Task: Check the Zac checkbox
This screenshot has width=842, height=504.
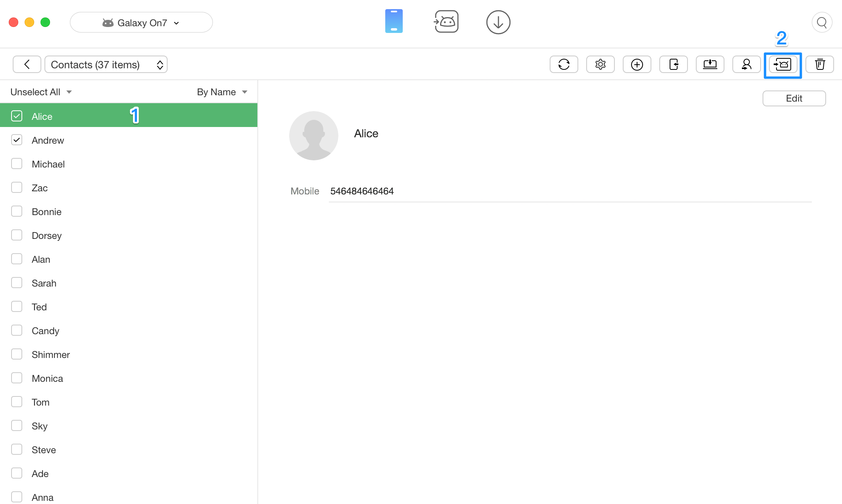Action: pyautogui.click(x=17, y=187)
